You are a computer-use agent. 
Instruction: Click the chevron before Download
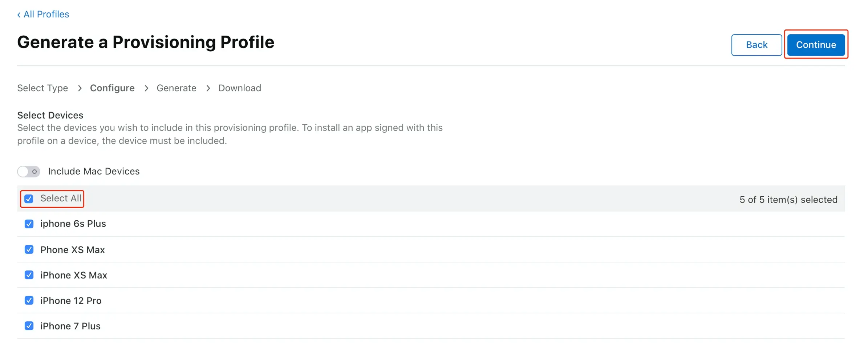tap(208, 88)
